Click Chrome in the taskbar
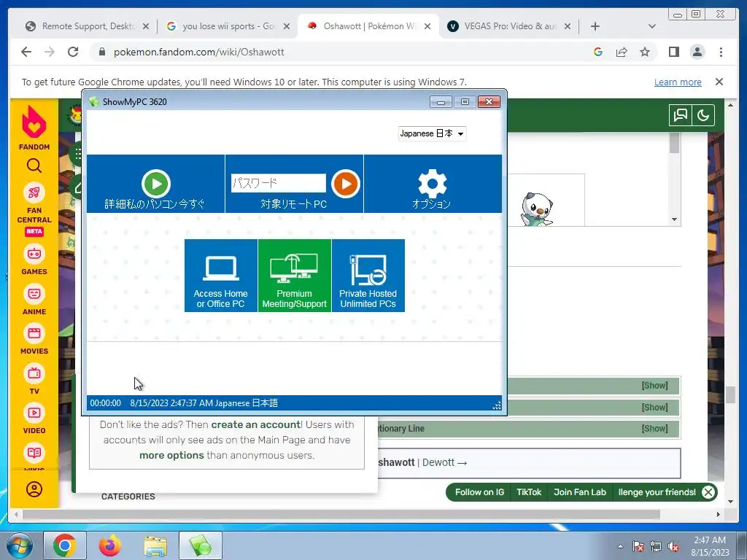This screenshot has height=560, width=747. (x=65, y=546)
